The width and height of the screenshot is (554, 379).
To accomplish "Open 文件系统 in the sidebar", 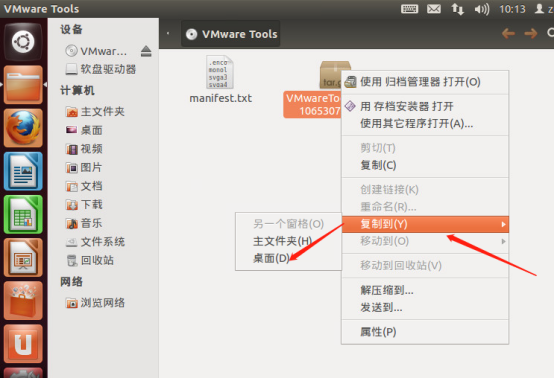I will (95, 242).
